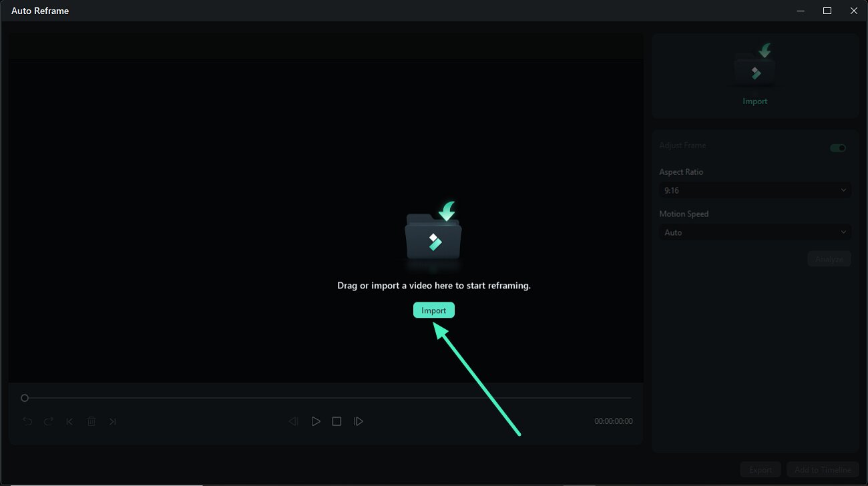Open the Motion Speed Auto dropdown

(x=755, y=232)
